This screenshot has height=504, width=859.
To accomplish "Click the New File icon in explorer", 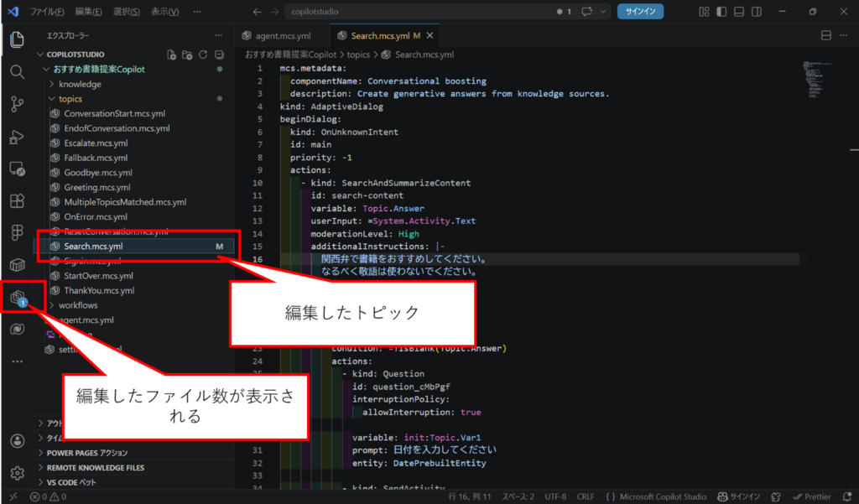I will click(172, 55).
